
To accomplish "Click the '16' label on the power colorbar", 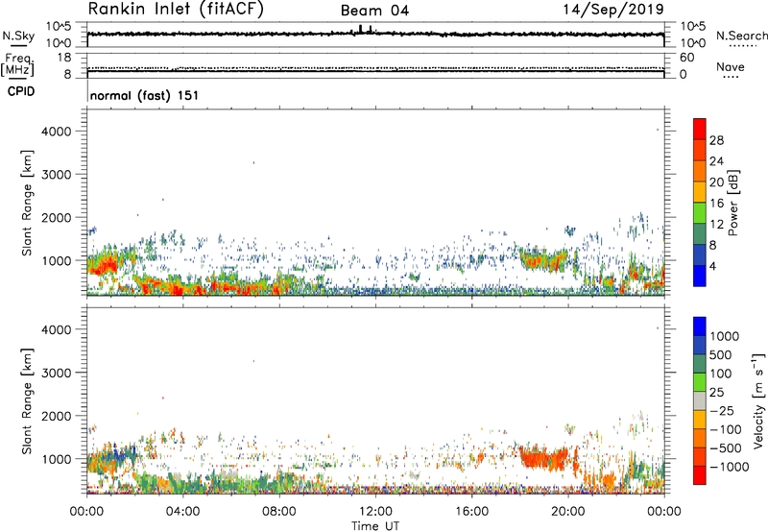I will click(716, 204).
